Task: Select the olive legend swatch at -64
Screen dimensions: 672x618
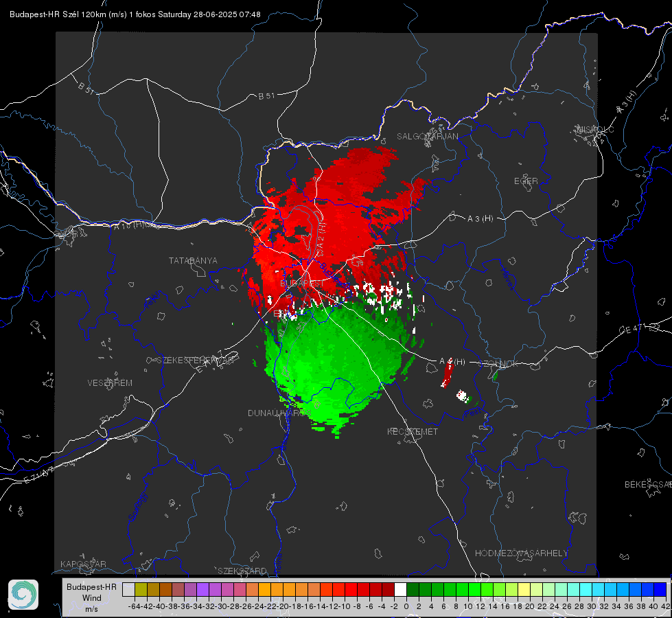Action: 141,589
